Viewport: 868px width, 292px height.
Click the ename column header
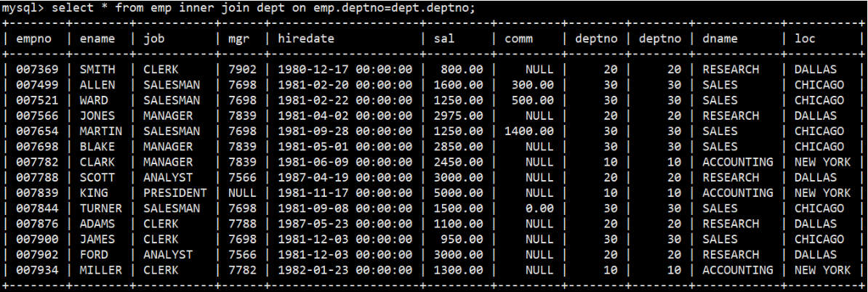click(x=97, y=39)
